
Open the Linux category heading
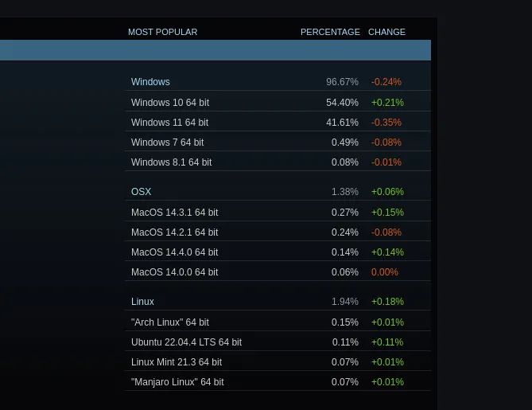tap(142, 302)
